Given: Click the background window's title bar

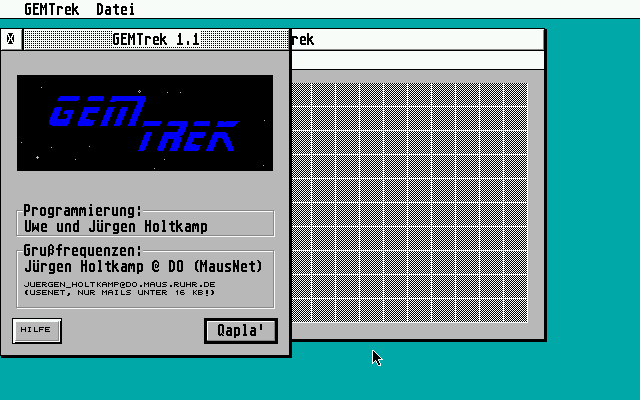Looking at the screenshot, I should click(x=418, y=40).
